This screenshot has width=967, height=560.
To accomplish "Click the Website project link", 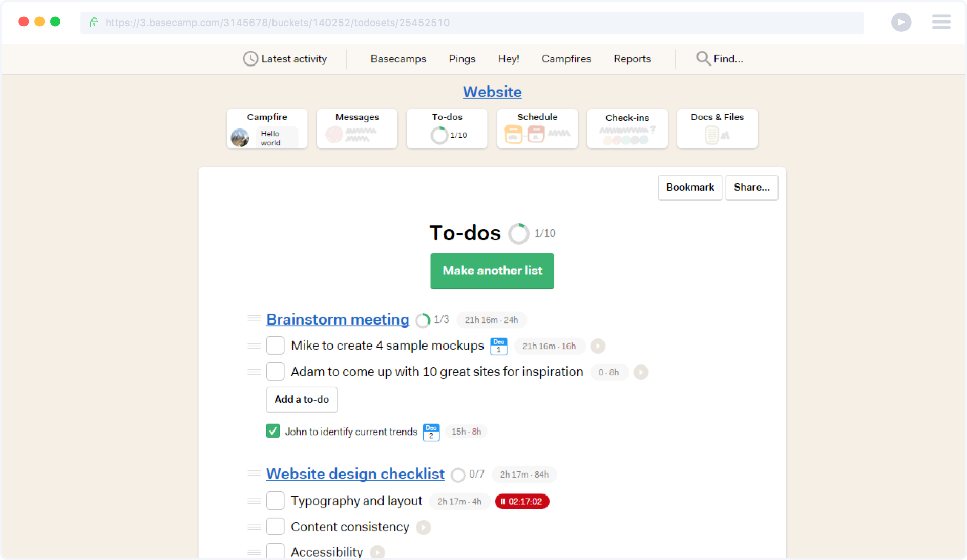I will pyautogui.click(x=492, y=92).
